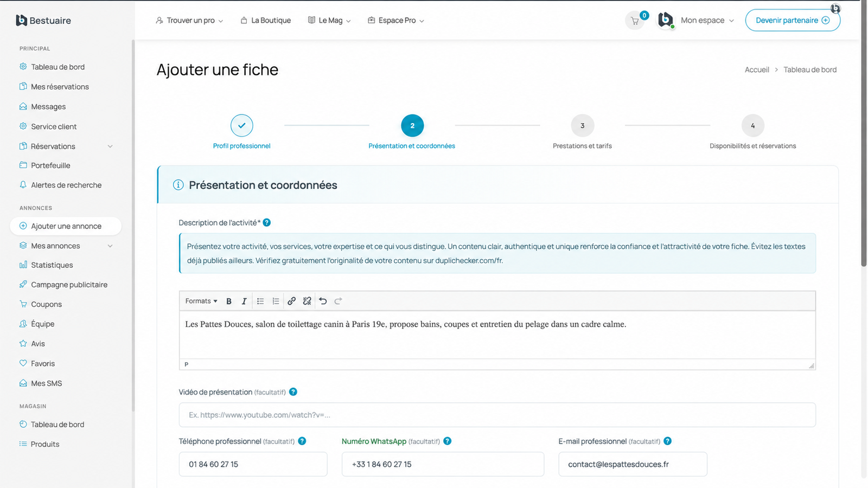This screenshot has height=488, width=868.
Task: Click help icon beside Numéro WhatsApp
Action: 448,441
